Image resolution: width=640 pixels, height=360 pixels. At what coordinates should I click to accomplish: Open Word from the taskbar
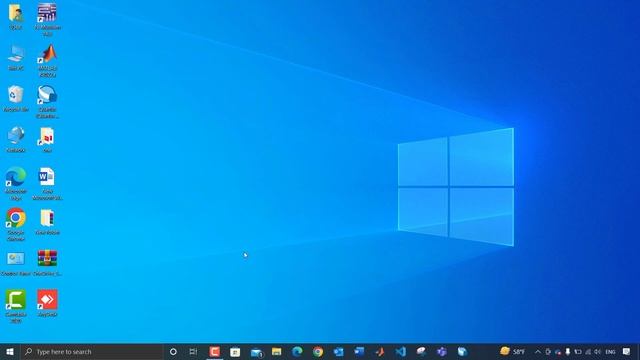coord(359,351)
